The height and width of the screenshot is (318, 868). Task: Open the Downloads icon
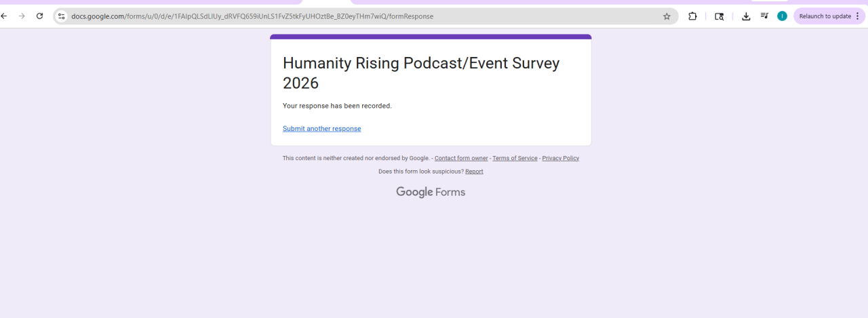[x=746, y=16]
